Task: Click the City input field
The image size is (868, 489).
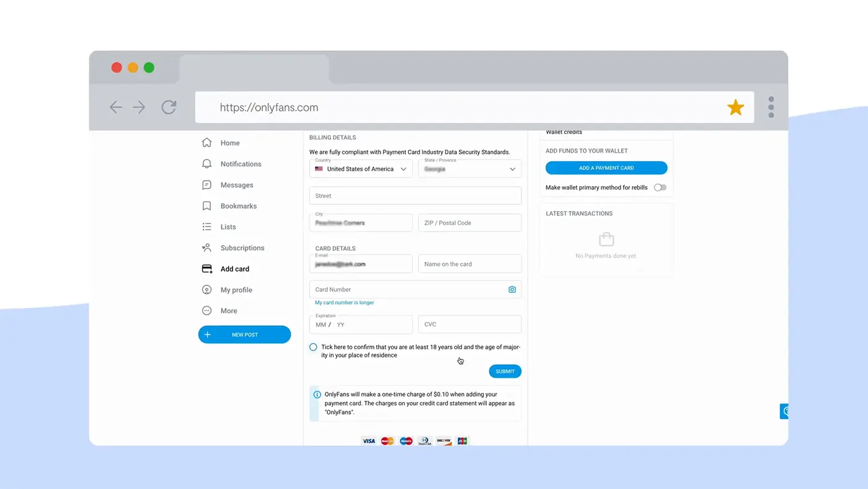Action: [361, 223]
